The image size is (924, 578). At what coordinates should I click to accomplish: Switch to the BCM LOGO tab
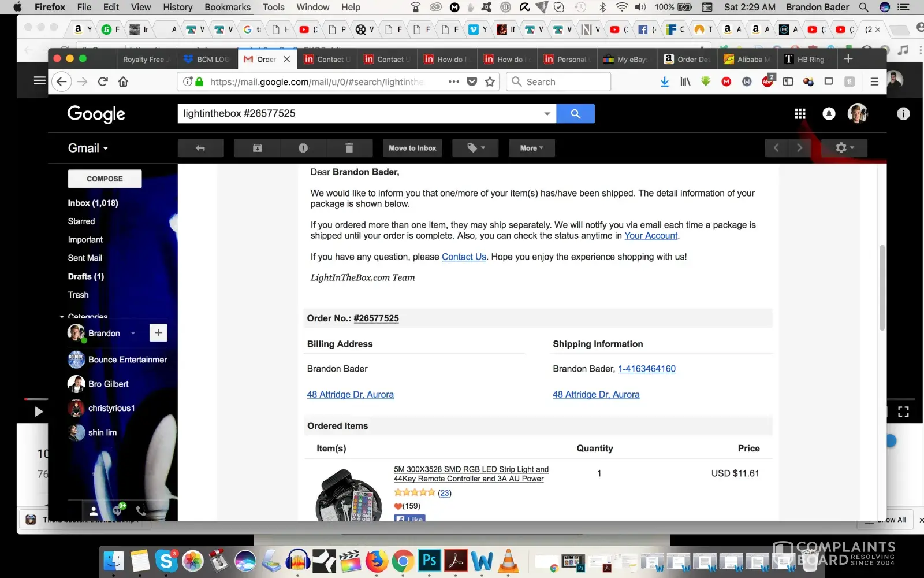pyautogui.click(x=207, y=60)
